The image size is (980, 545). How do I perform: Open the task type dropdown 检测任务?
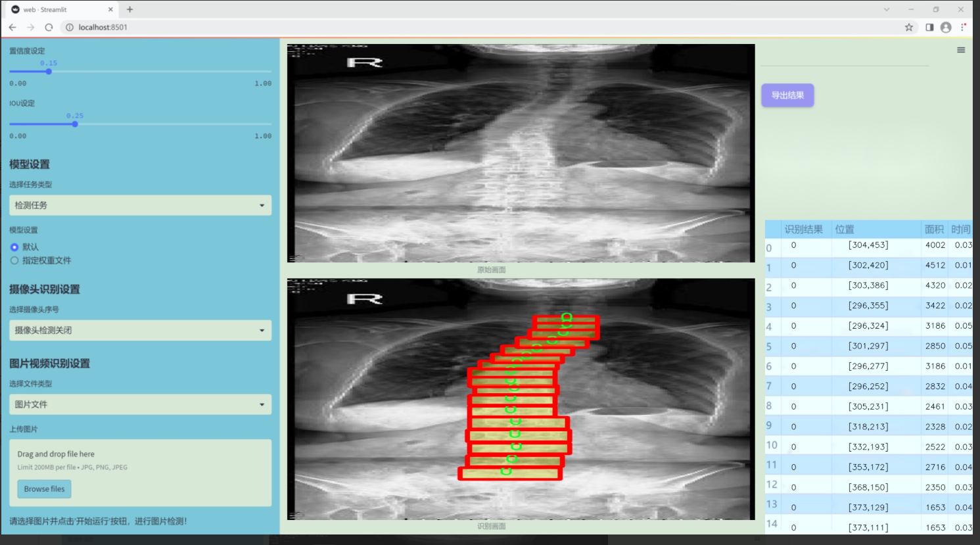point(140,205)
